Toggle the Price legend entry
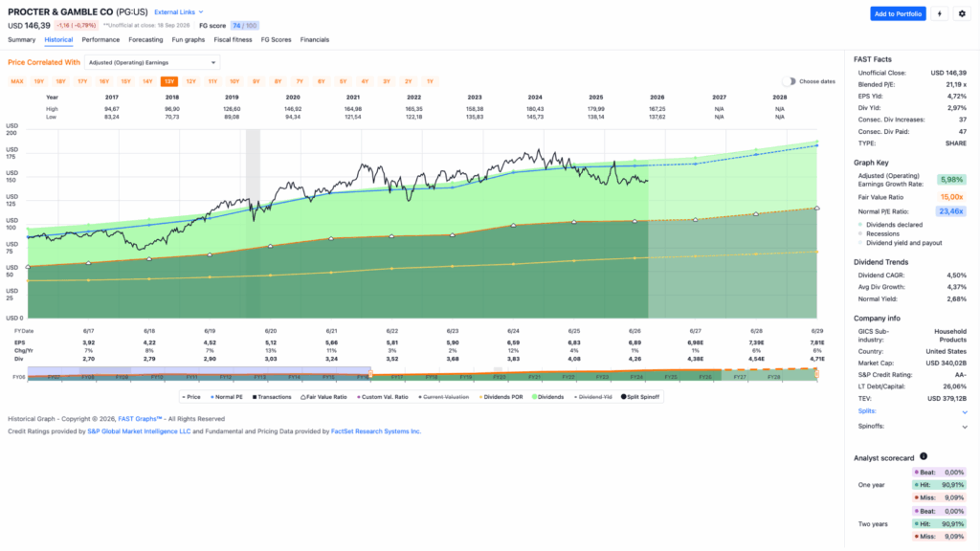The image size is (980, 551). 191,397
